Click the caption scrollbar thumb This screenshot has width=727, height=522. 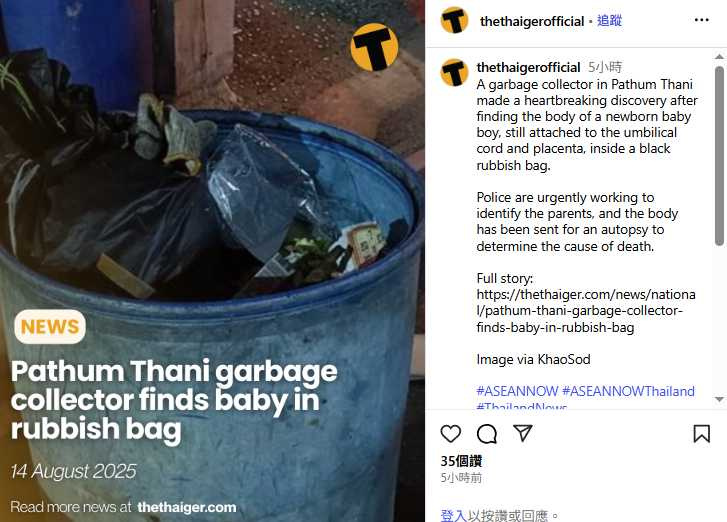(719, 156)
